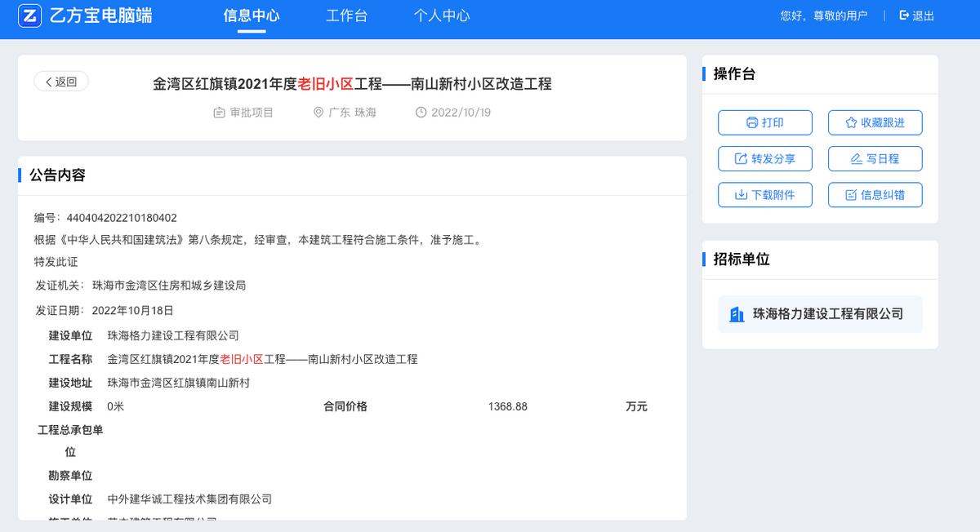Click 珠海格力建设工程有限公司 in the 建设单位 row
The width and height of the screenshot is (980, 532).
(173, 335)
